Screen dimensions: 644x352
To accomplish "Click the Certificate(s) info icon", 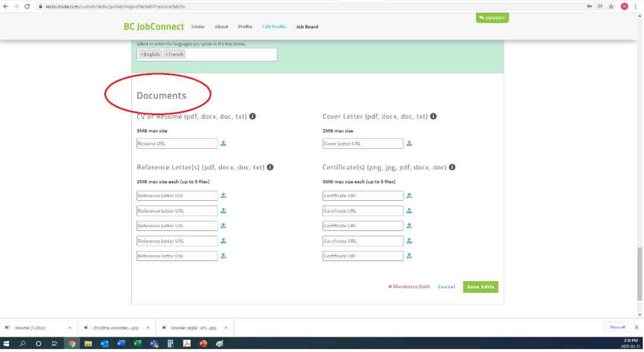I will 452,167.
